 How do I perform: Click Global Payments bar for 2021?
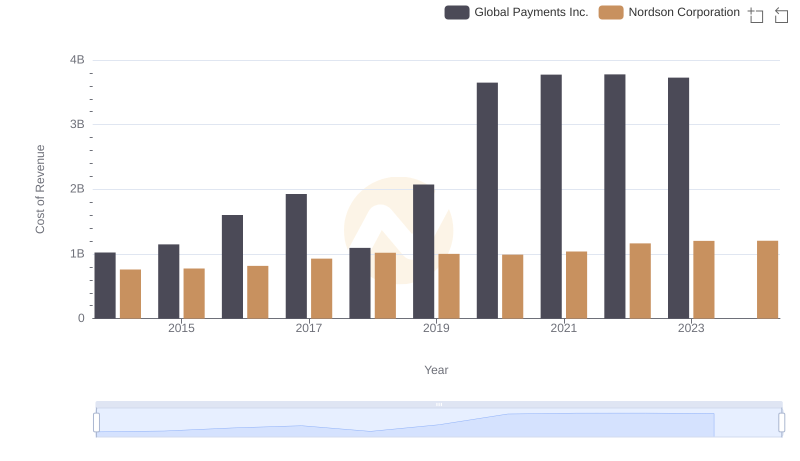[551, 197]
